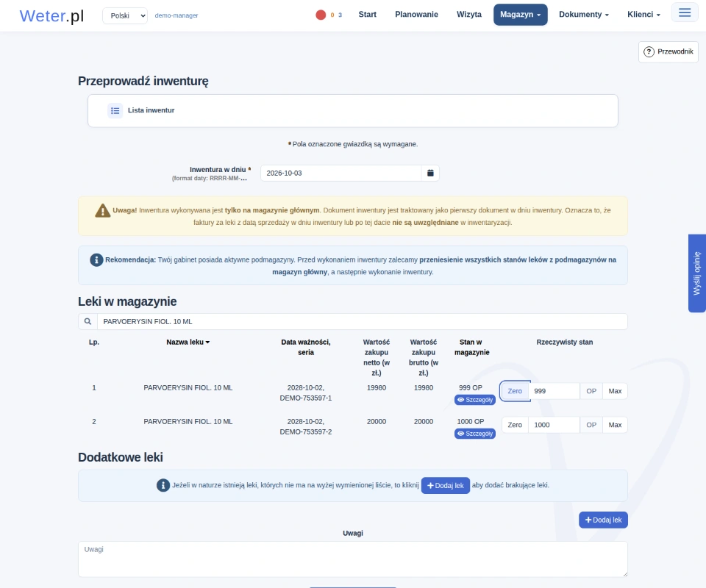Click the Lista inwentur list icon

[x=115, y=110]
